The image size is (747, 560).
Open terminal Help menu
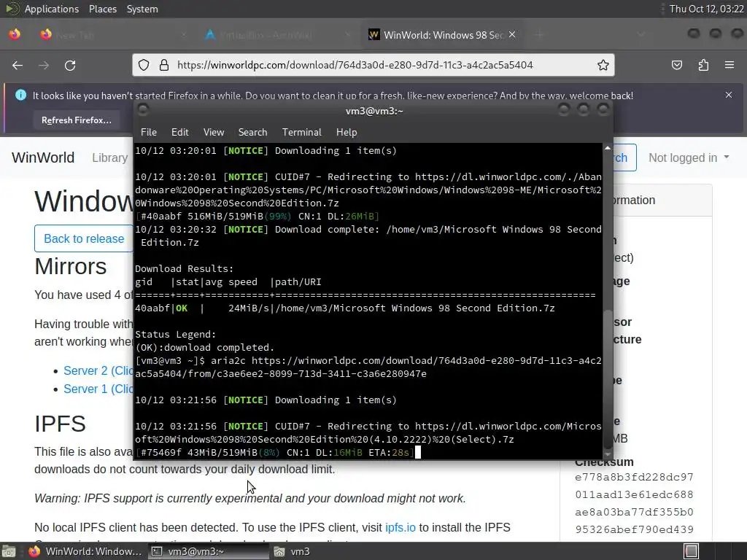pyautogui.click(x=347, y=132)
